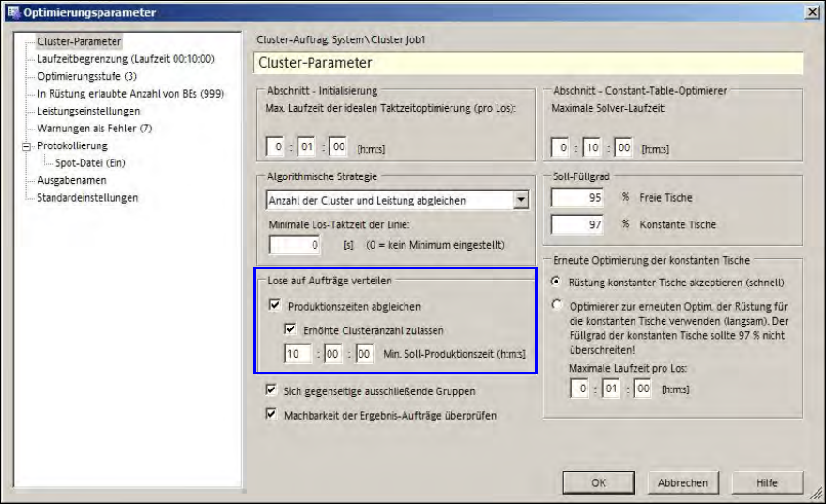The height and width of the screenshot is (504, 826).
Task: Click hours field of Maximale Laufzeit pro Los
Action: pos(579,389)
